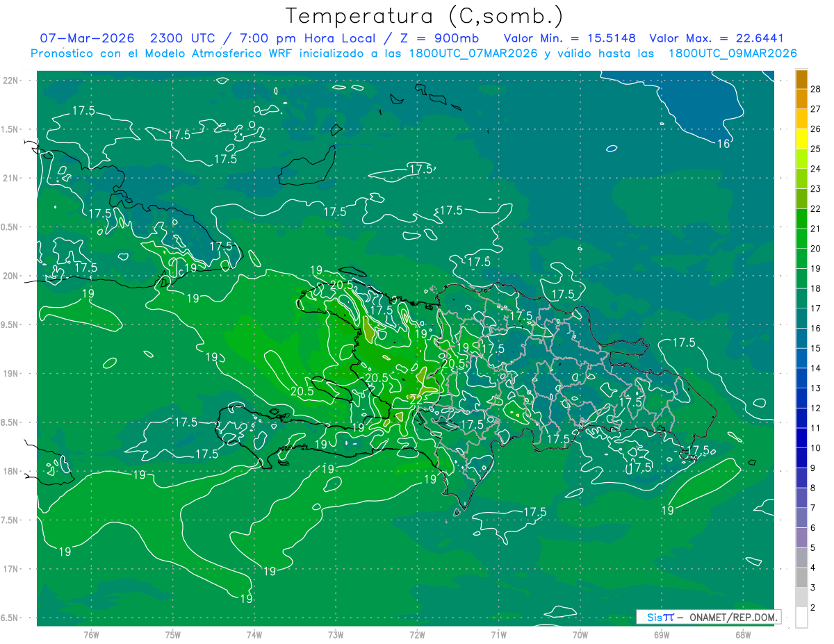Click the 19N latitude axis label
The height and width of the screenshot is (644, 834).
coord(12,374)
